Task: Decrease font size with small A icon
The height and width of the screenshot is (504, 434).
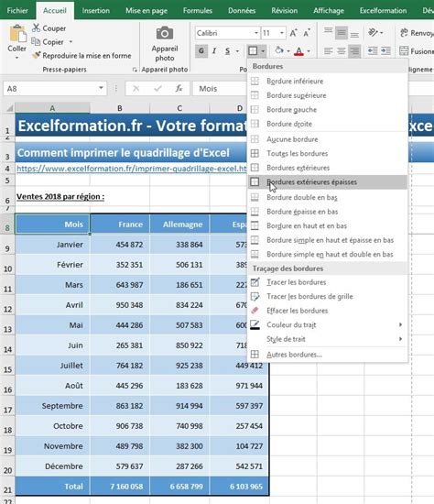Action: 307,33
